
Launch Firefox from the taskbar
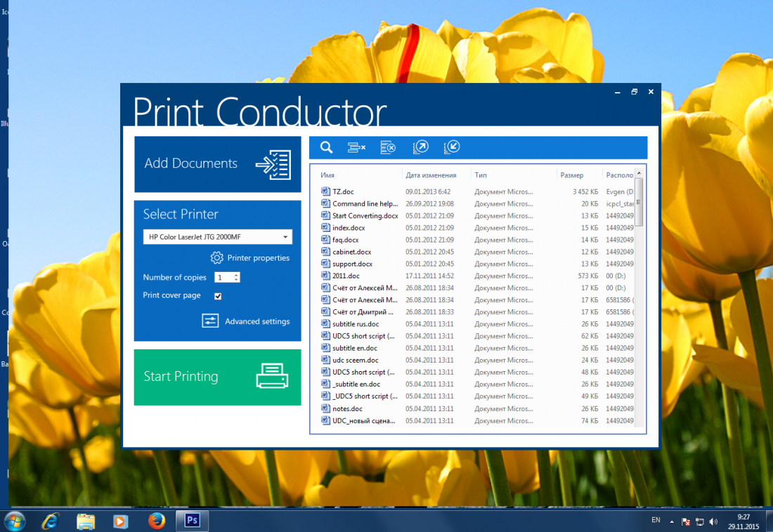point(156,521)
